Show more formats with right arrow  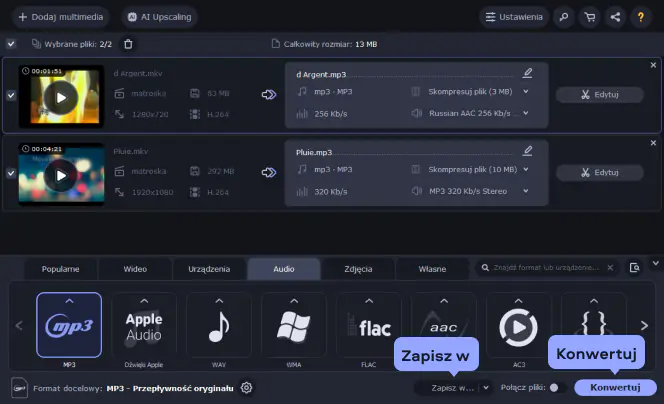click(644, 325)
